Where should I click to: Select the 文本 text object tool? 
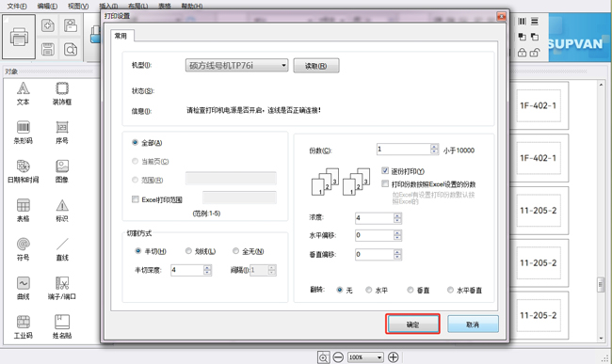(x=23, y=94)
